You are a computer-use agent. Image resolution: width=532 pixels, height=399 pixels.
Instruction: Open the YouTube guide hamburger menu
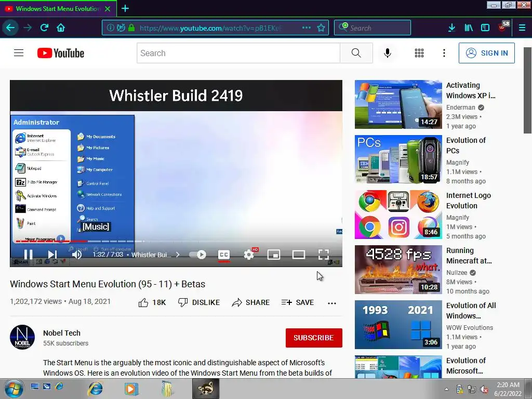(19, 53)
